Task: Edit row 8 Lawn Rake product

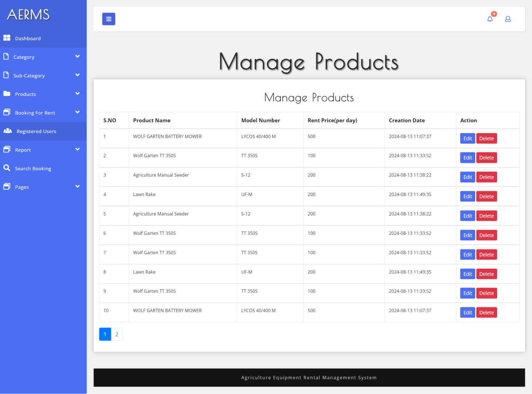Action: (468, 274)
